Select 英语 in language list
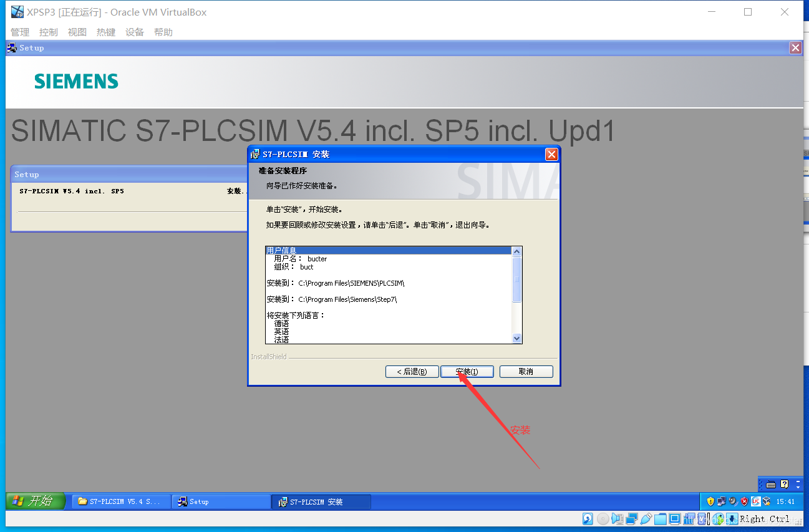 pyautogui.click(x=281, y=332)
